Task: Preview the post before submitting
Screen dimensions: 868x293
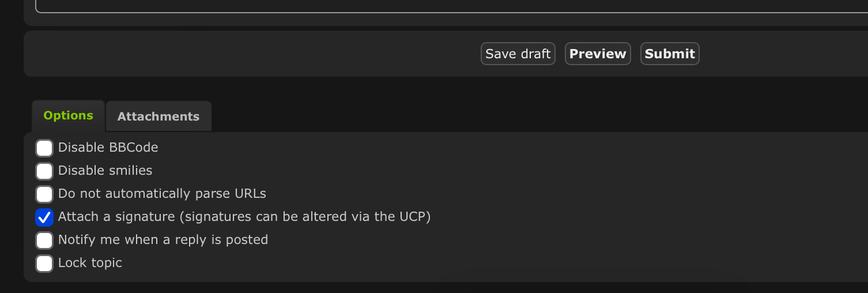Action: (x=598, y=54)
